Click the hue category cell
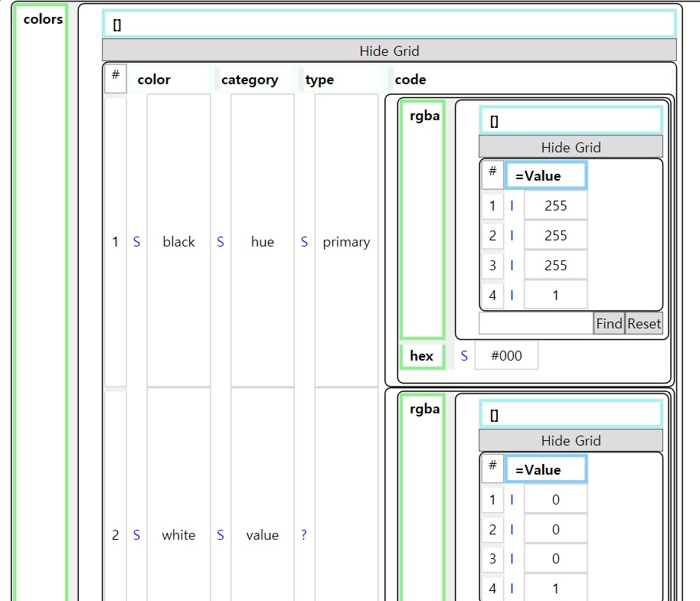 (263, 241)
